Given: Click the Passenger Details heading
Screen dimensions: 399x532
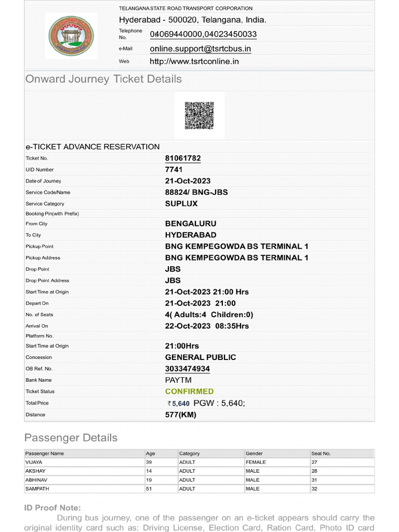Looking at the screenshot, I should pos(71,437).
